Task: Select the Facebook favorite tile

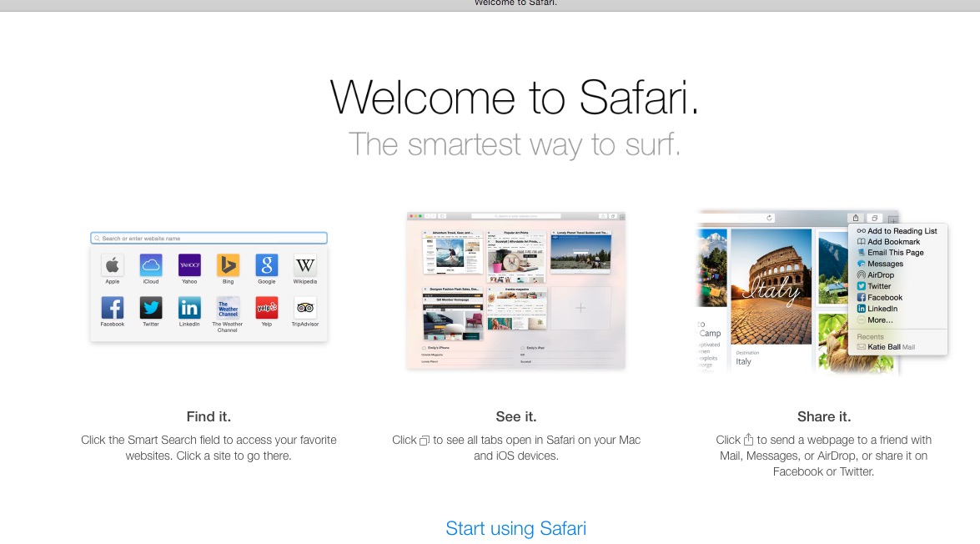Action: point(113,308)
